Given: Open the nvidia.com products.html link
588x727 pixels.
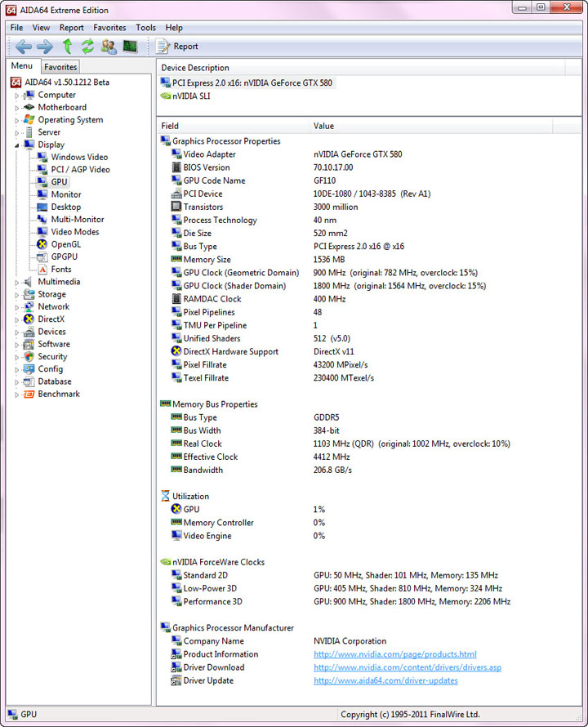Looking at the screenshot, I should (395, 654).
